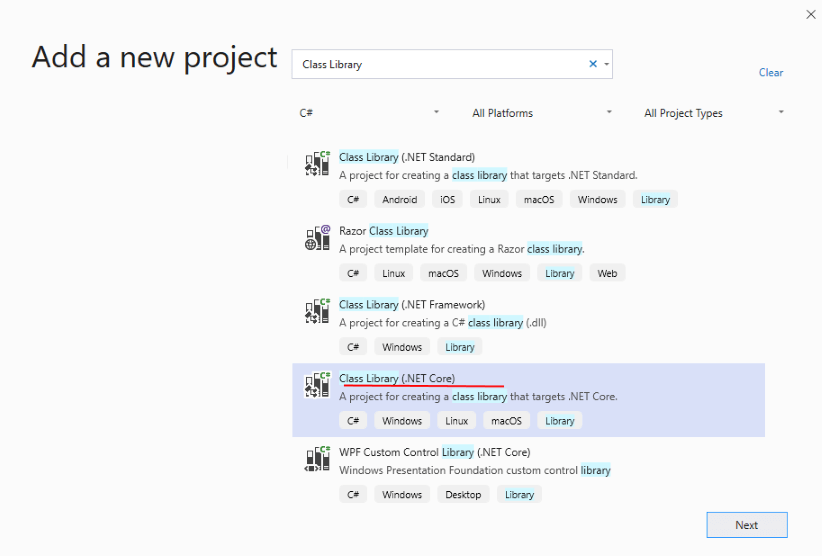Click the macOS tag under Class Library (.NET Core)

click(506, 421)
